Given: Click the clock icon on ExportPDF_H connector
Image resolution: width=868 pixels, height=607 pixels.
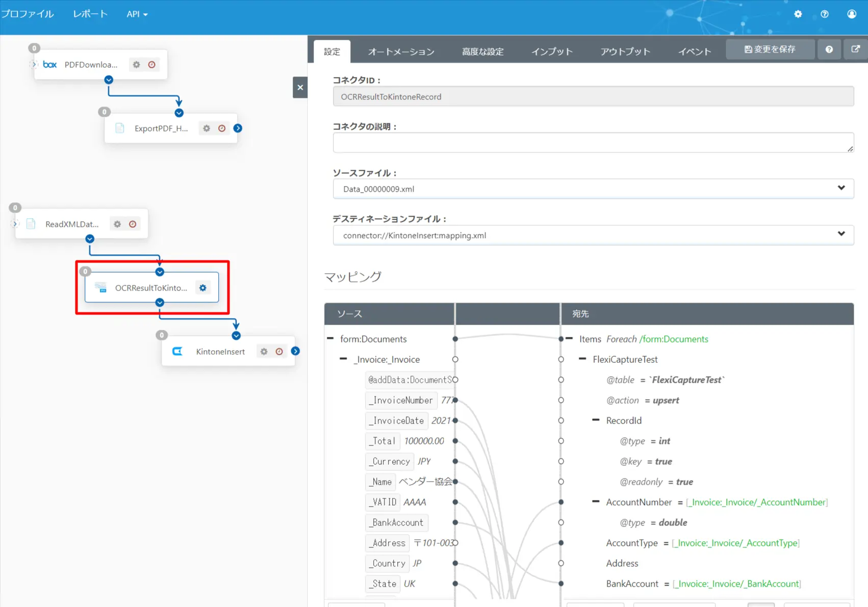Looking at the screenshot, I should pyautogui.click(x=222, y=128).
